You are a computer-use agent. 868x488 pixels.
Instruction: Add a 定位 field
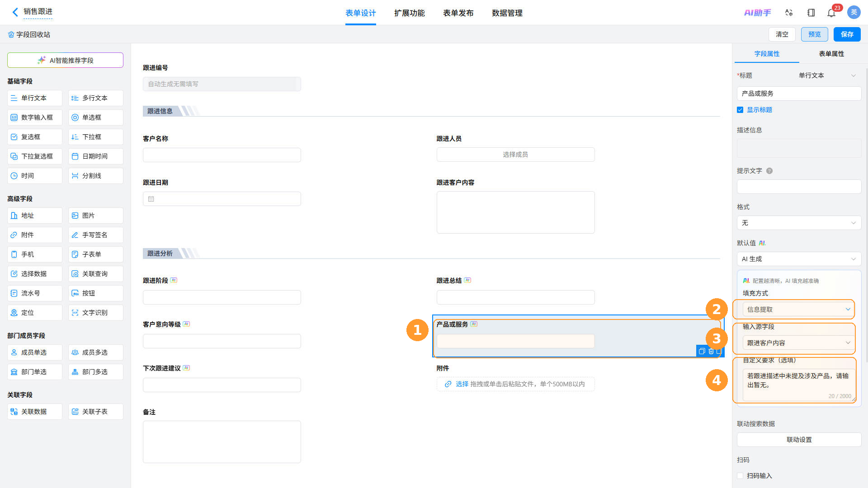pyautogui.click(x=35, y=313)
